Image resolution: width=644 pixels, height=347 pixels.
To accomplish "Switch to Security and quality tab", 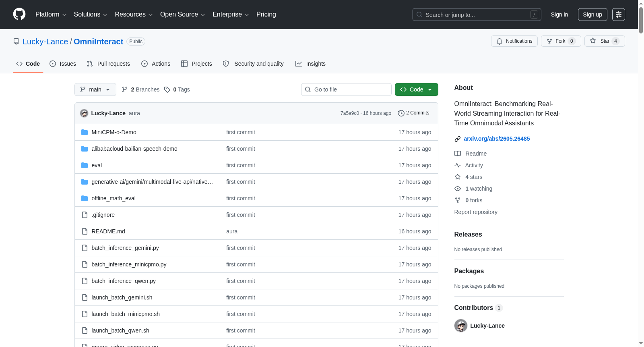I will click(253, 64).
